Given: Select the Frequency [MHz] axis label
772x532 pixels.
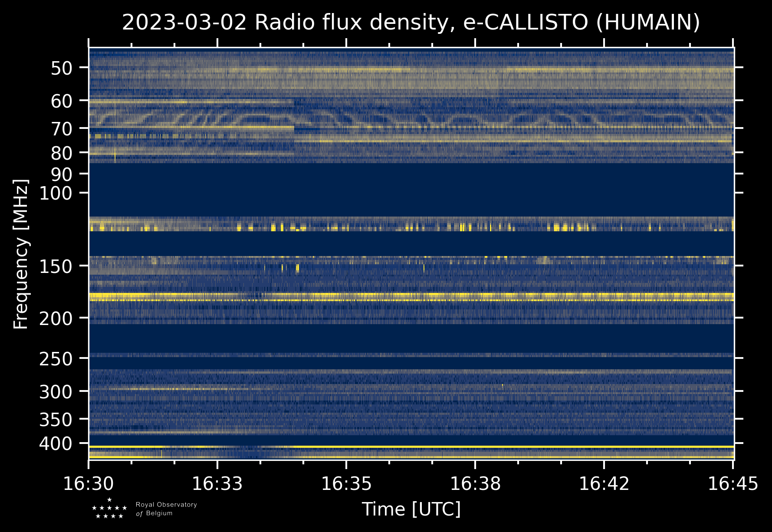Looking at the screenshot, I should [x=21, y=254].
